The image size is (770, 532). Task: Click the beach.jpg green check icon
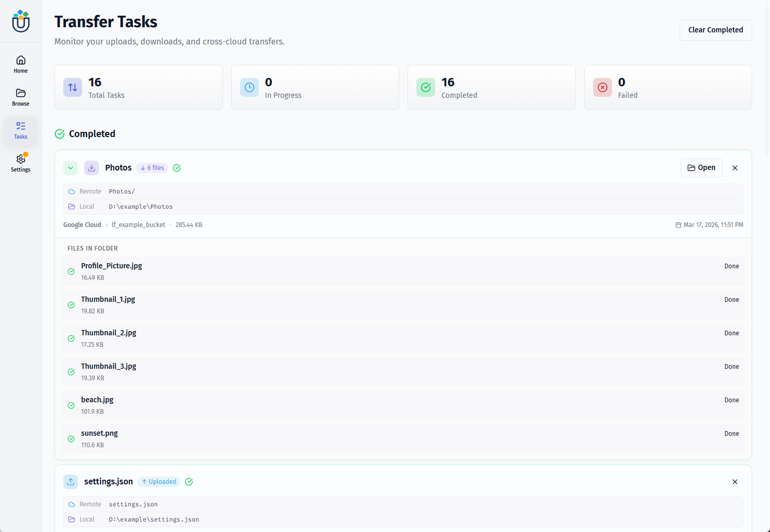coord(71,405)
